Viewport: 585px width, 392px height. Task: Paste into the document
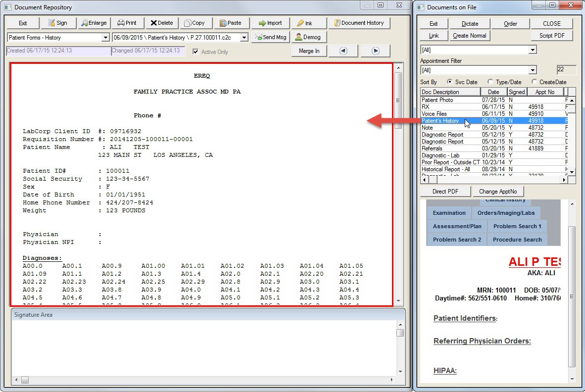pyautogui.click(x=231, y=23)
